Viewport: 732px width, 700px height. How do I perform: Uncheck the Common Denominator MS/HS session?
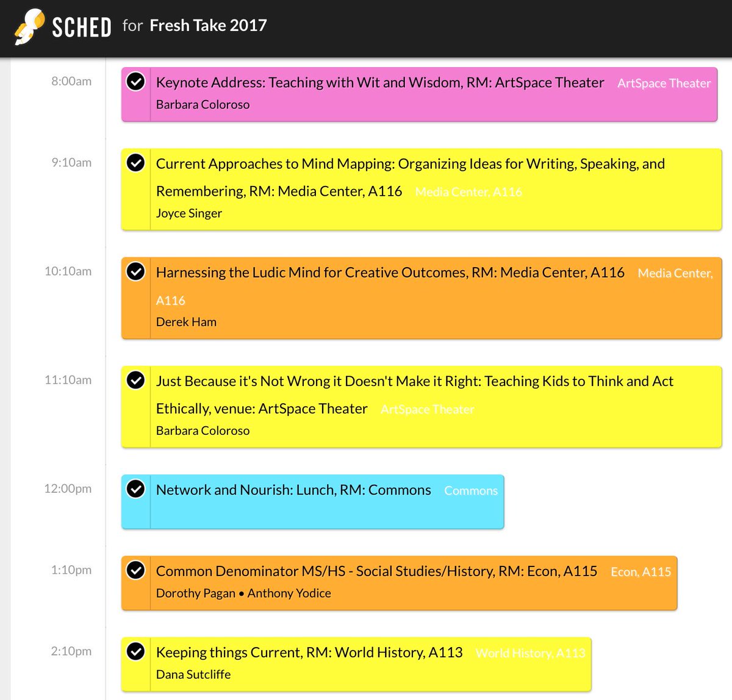tap(135, 570)
